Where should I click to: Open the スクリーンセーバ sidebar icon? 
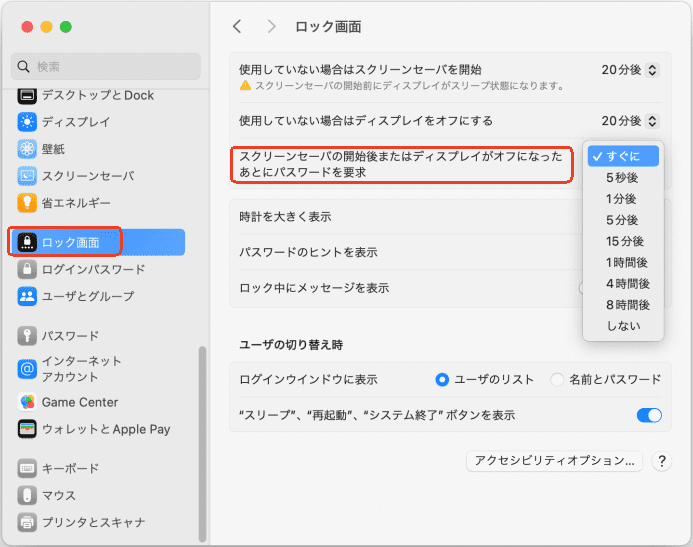point(27,176)
